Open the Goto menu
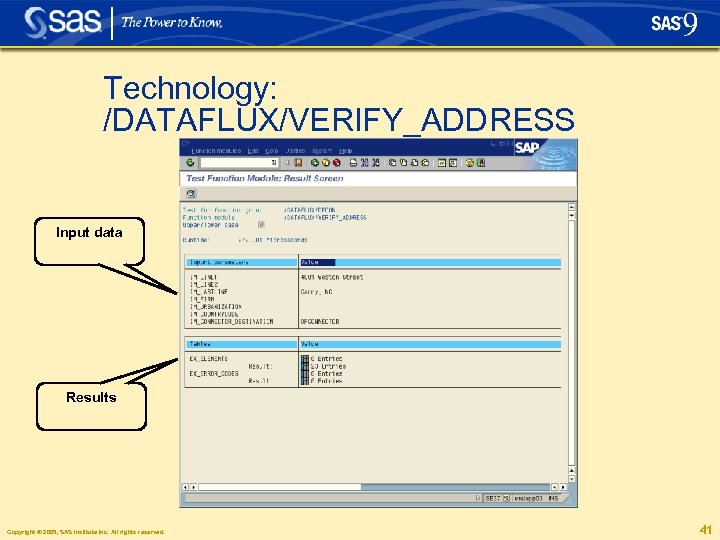 coord(271,151)
